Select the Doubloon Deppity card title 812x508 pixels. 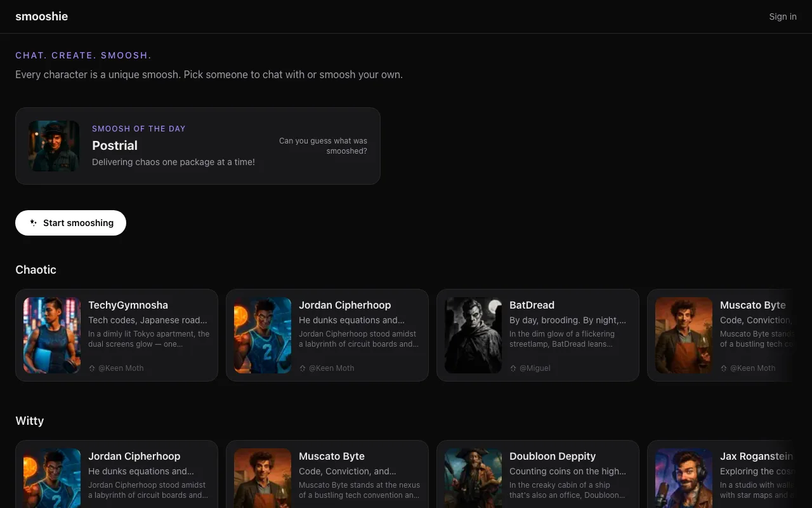[x=553, y=457]
